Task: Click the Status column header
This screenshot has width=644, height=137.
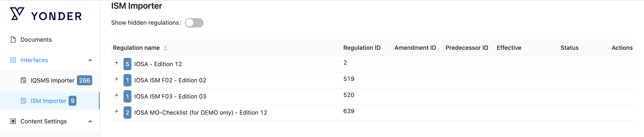Action: pos(569,48)
